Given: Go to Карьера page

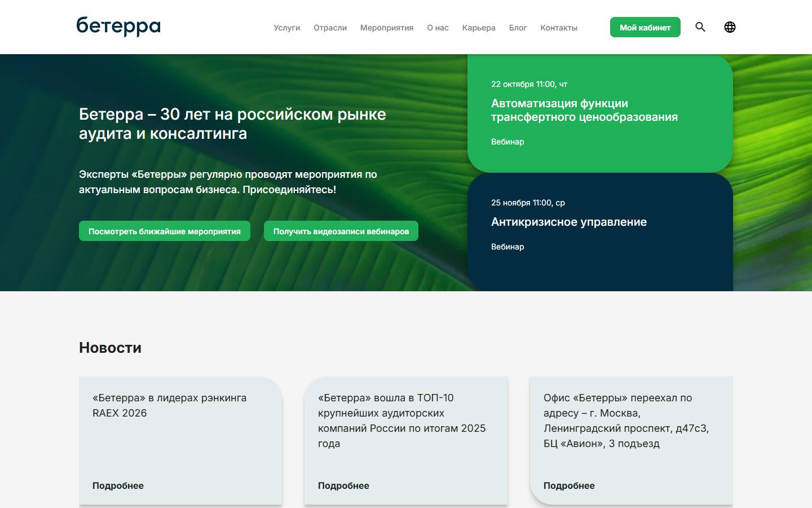Looking at the screenshot, I should [x=479, y=28].
